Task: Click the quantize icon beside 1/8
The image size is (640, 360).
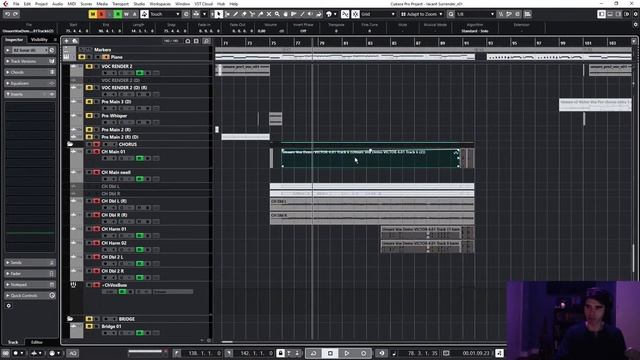Action: click(x=451, y=14)
